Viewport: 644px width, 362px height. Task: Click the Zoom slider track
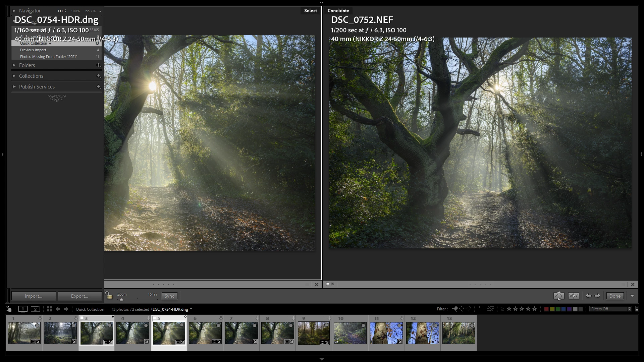click(138, 299)
